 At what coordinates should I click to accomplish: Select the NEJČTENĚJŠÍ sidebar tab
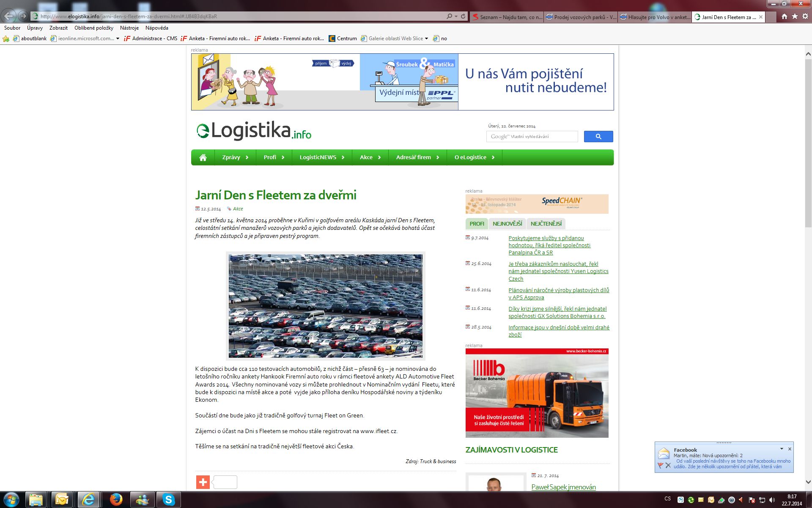coord(546,224)
